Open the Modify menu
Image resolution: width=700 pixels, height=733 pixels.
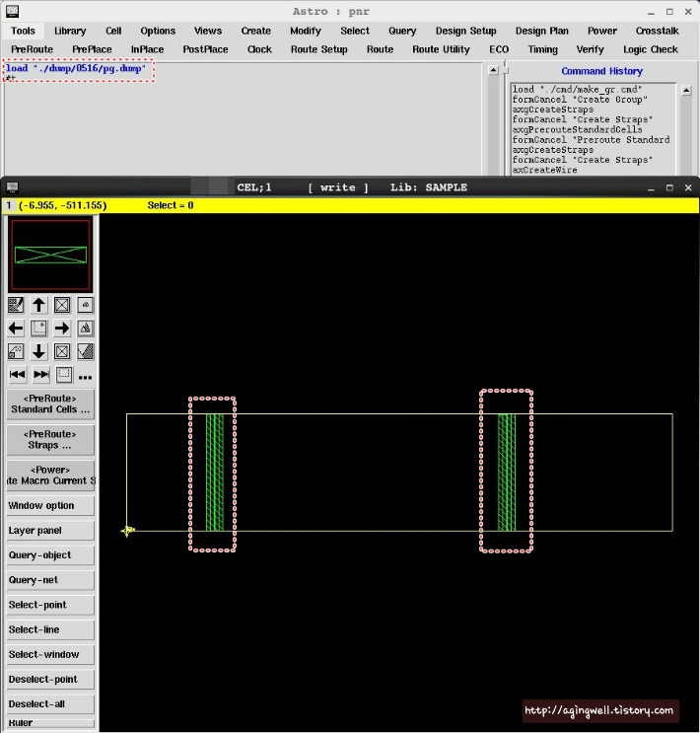pyautogui.click(x=306, y=31)
